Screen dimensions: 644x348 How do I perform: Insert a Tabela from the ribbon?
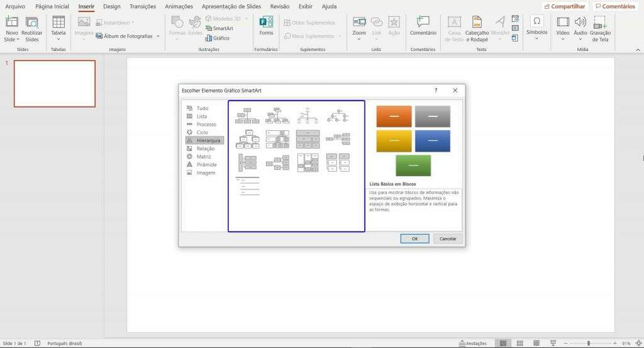58,28
